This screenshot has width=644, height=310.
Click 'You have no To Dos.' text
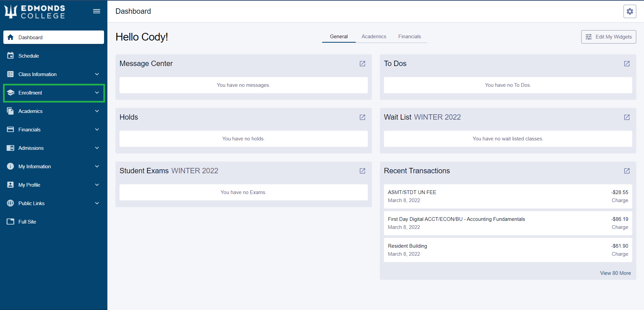coord(508,85)
